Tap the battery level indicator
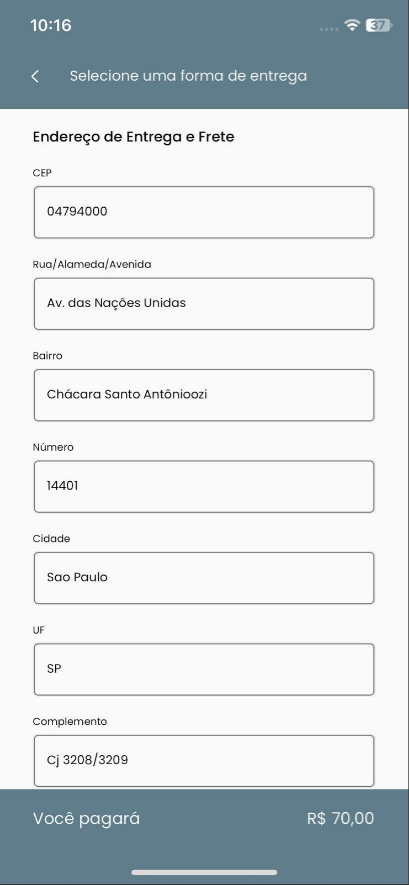 tap(379, 25)
